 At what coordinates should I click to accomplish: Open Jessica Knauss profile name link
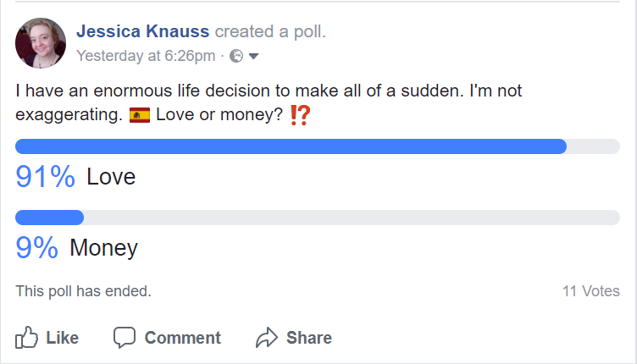click(143, 32)
